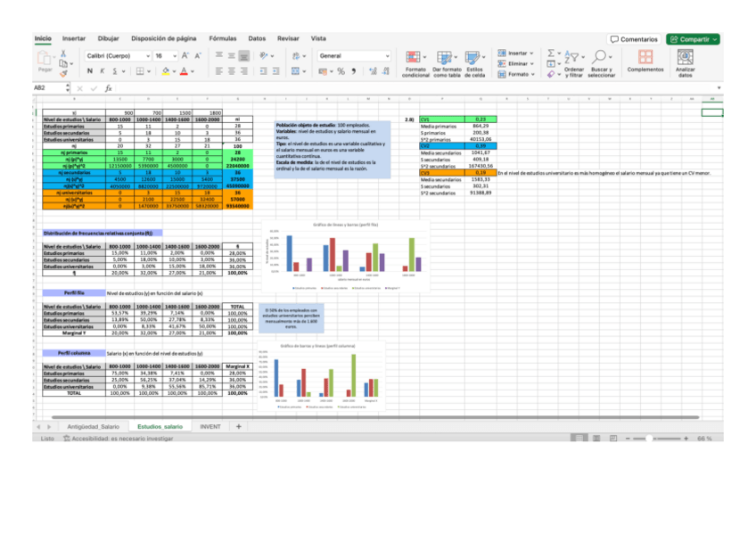Viewport: 756px width, 534px height.
Task: Toggle bottom vertical alignment
Action: point(244,56)
